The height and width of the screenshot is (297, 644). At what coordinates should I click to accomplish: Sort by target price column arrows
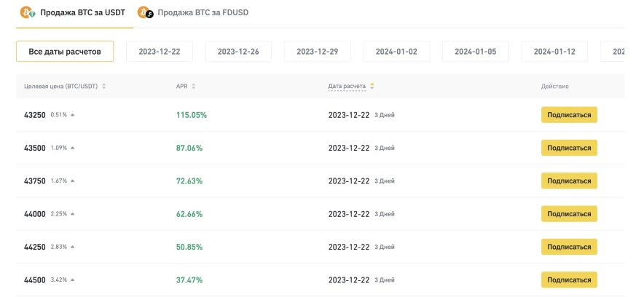tap(104, 87)
